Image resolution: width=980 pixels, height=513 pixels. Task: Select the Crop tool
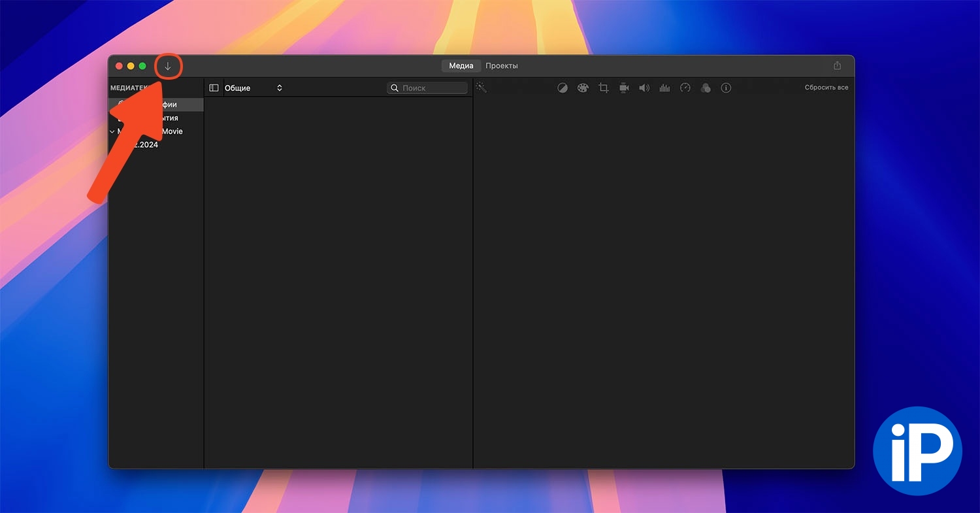[x=604, y=88]
